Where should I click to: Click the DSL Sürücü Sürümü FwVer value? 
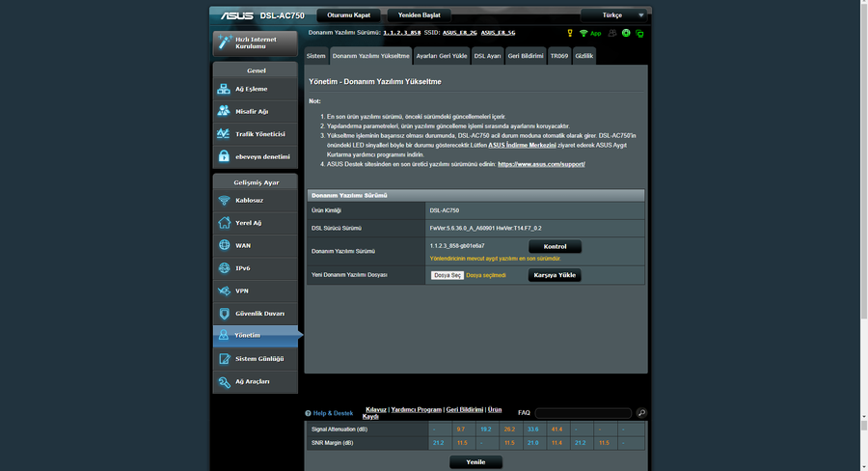click(x=485, y=229)
